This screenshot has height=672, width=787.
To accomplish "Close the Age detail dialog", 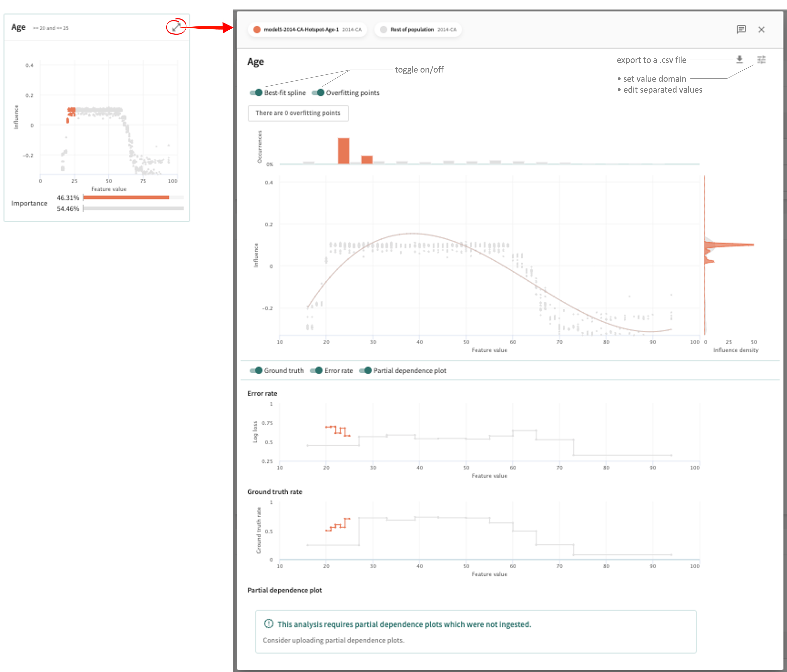I will (x=761, y=30).
